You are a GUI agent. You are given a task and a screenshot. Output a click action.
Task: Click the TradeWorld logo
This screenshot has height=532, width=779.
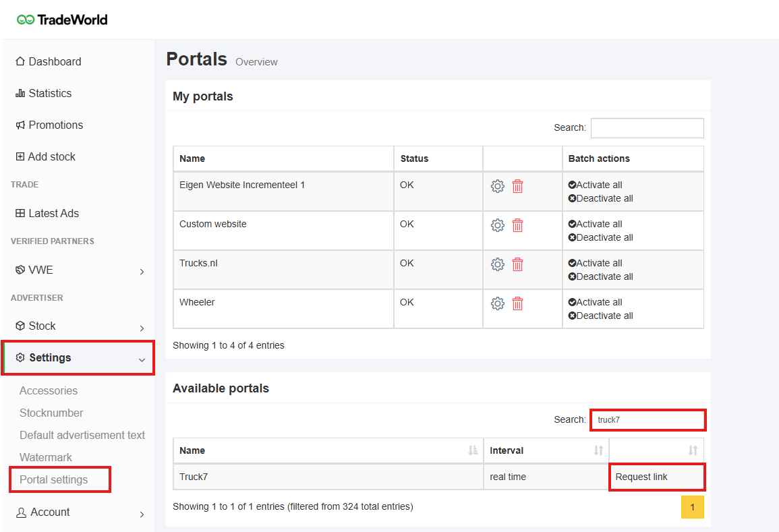[62, 20]
